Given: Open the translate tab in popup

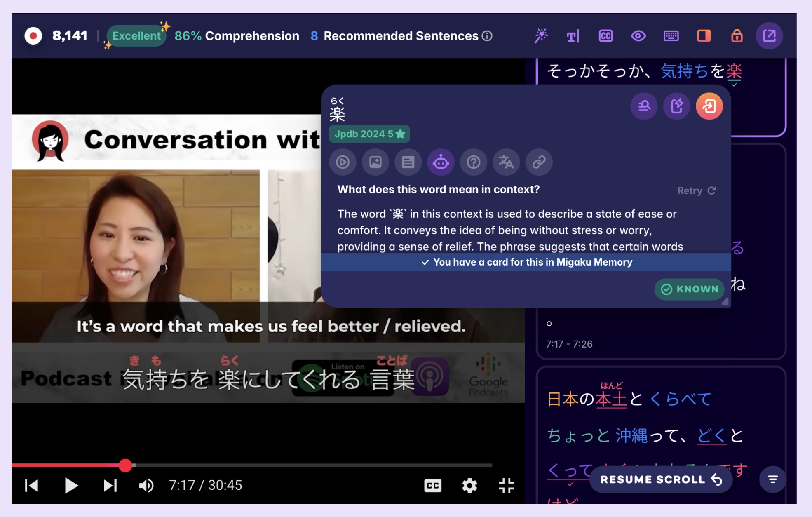Looking at the screenshot, I should pos(506,162).
